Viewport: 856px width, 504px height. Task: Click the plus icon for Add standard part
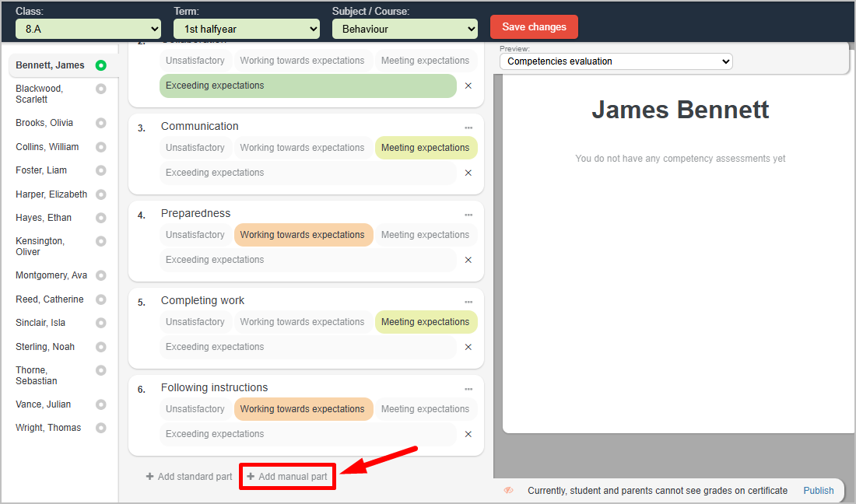[x=150, y=477]
